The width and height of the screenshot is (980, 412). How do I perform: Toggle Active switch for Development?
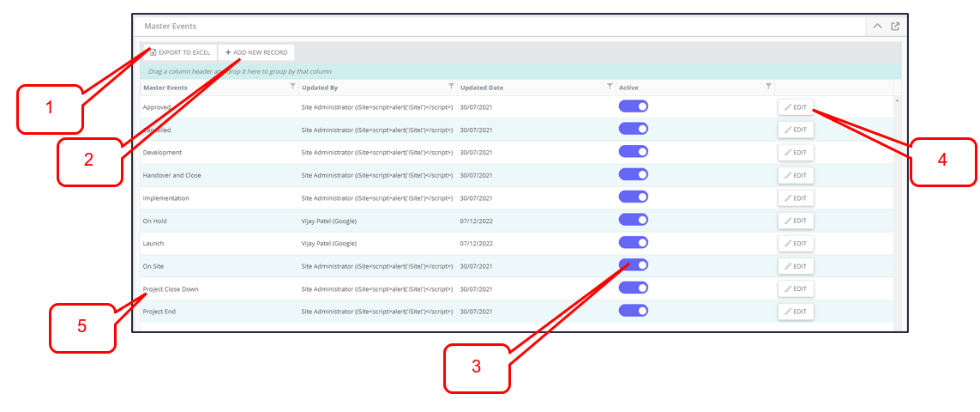633,152
